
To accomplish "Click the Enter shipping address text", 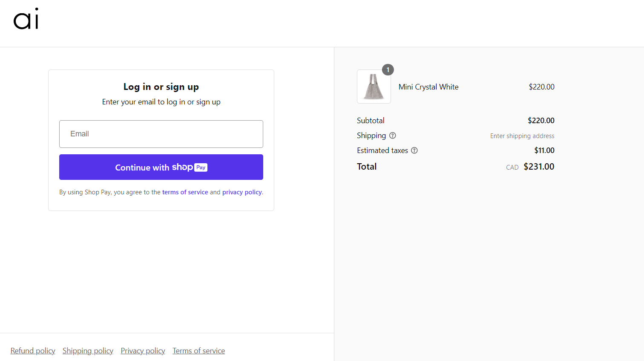I will [522, 136].
